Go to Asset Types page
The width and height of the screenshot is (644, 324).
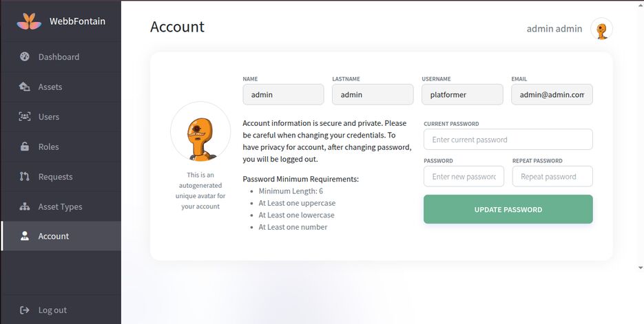coord(60,206)
